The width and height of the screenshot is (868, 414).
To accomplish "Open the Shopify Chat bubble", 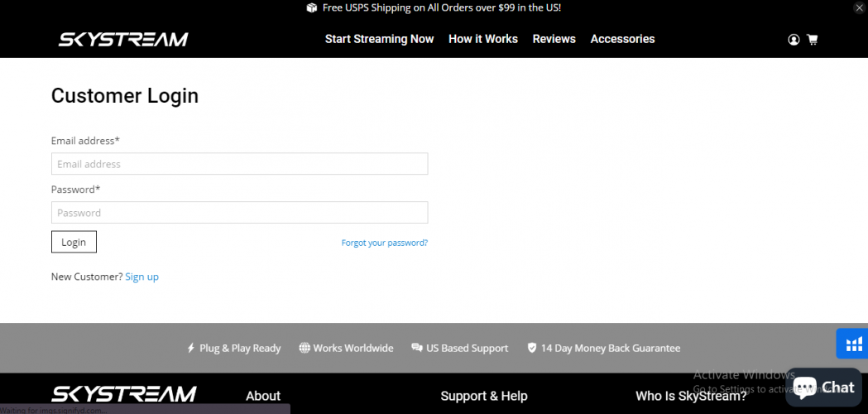I will click(823, 387).
